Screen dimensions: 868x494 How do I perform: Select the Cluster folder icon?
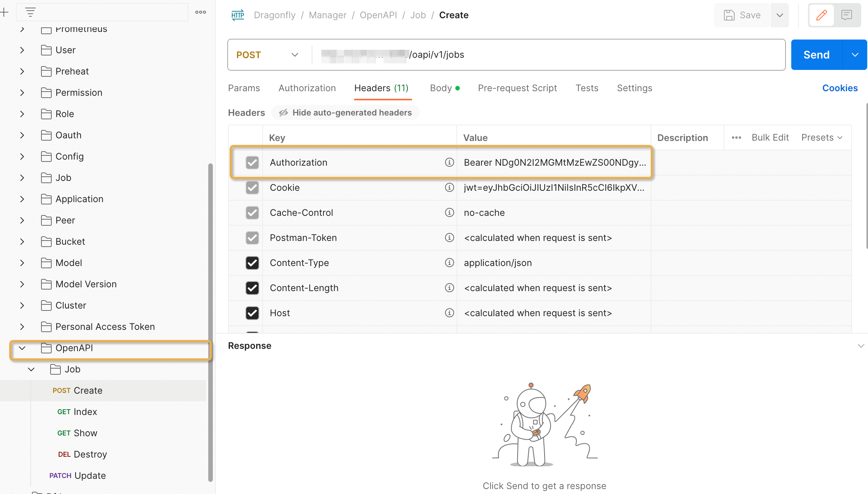(46, 306)
